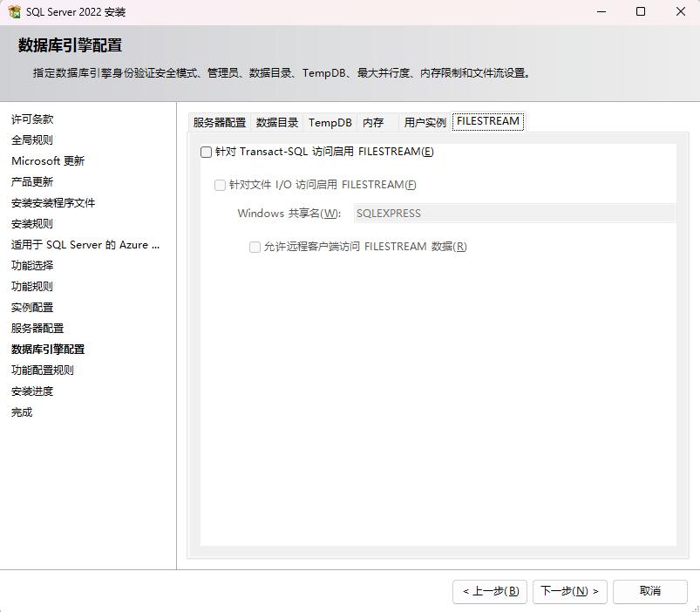Click 功能选择 in the left step list
700x612 pixels.
point(32,266)
